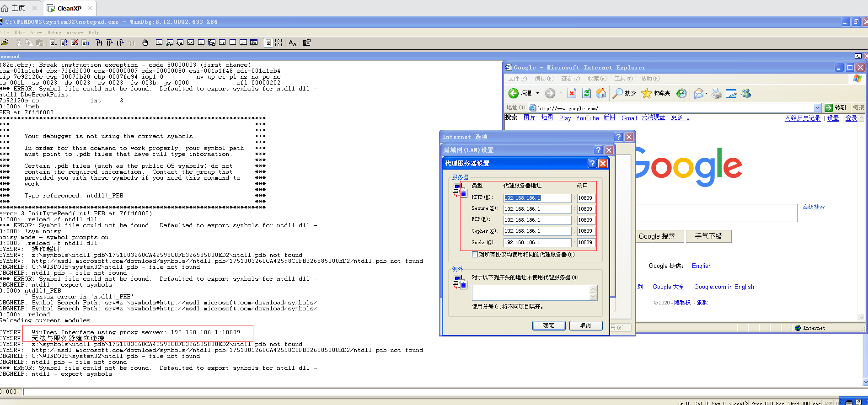Click the Options icon in WinDbg toolbar
Viewport: 868px width, 405px height.
click(x=307, y=43)
